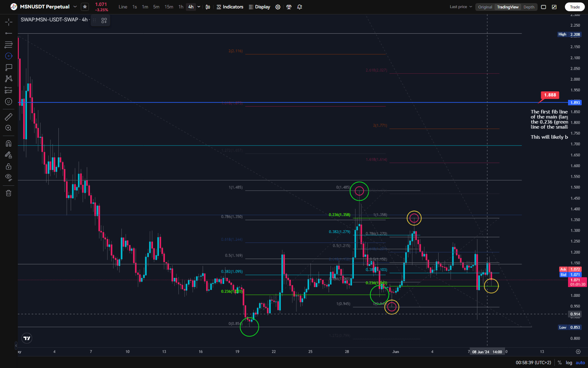
Task: Open chart settings gear
Action: (278, 7)
